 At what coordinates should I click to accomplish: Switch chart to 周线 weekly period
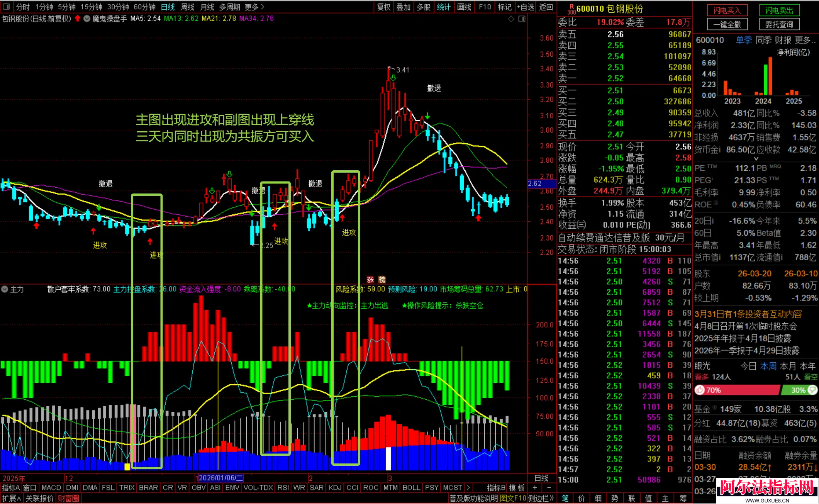[188, 7]
